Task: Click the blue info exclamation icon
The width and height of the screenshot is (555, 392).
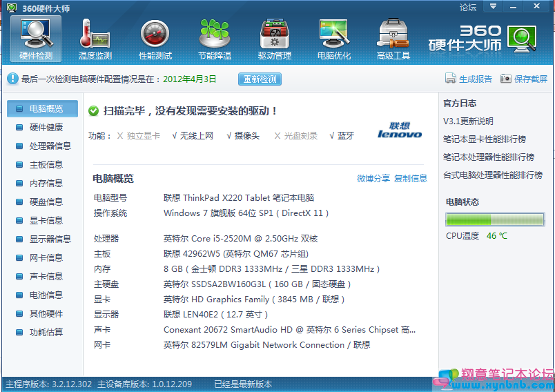Action: coord(12,79)
